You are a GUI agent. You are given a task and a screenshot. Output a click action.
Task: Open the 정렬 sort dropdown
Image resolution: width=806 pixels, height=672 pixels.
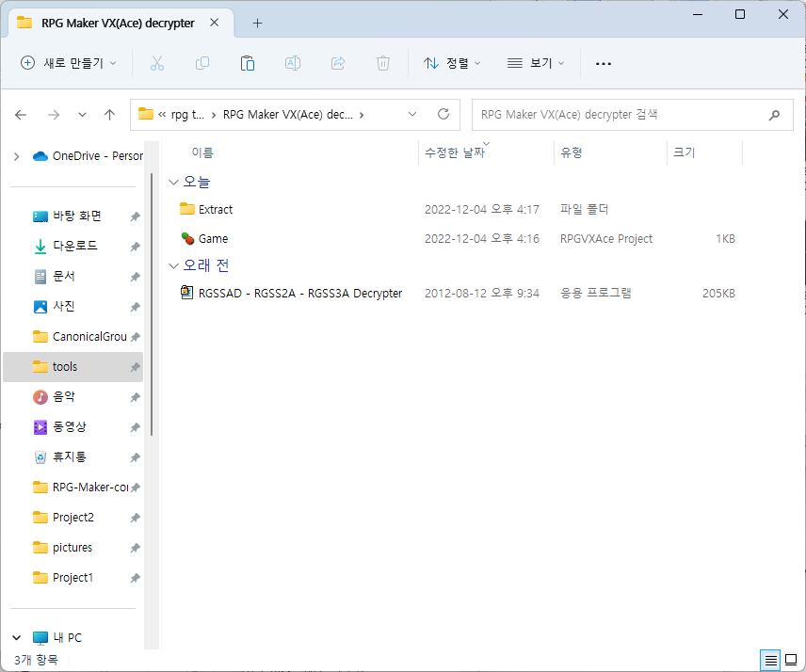[452, 63]
